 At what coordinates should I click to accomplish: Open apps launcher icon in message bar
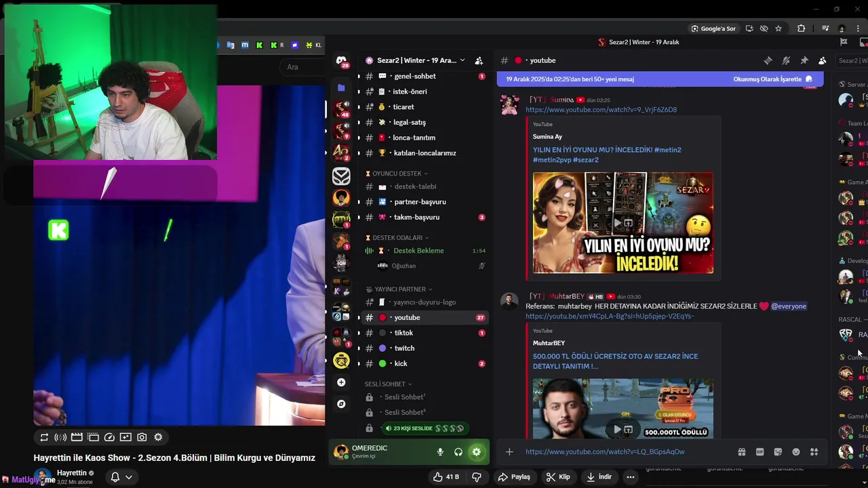pyautogui.click(x=814, y=452)
